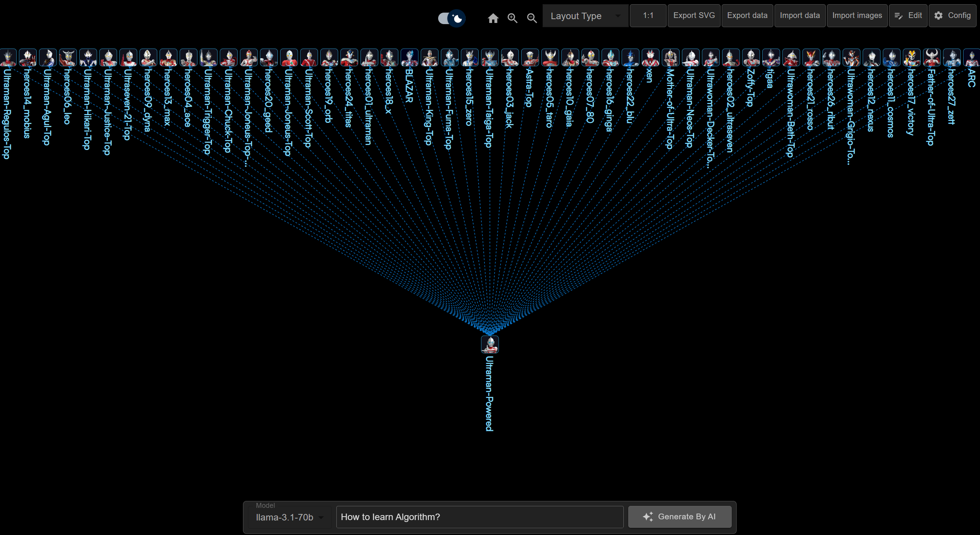The height and width of the screenshot is (535, 980).
Task: Click the heroes24_titas label text
Action: click(x=349, y=98)
